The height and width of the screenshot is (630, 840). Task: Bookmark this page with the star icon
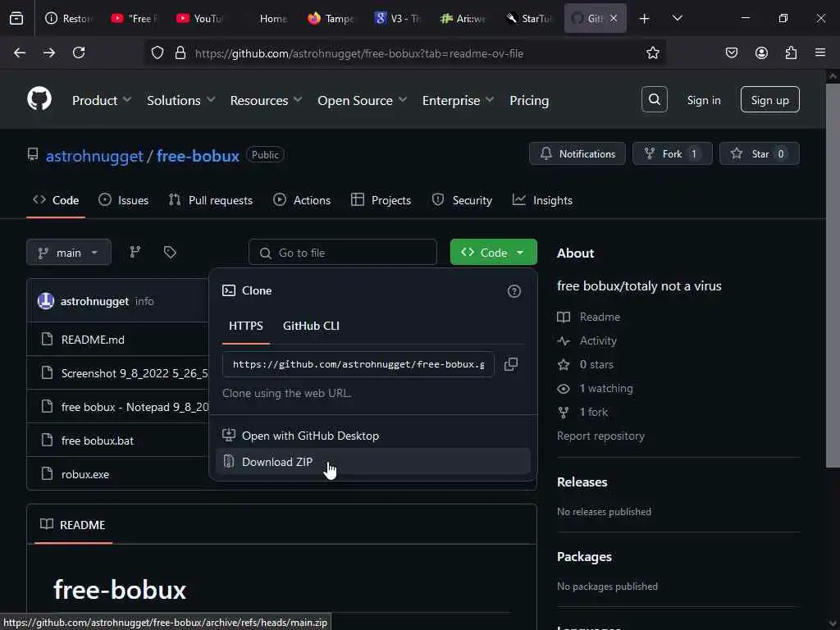coord(652,53)
